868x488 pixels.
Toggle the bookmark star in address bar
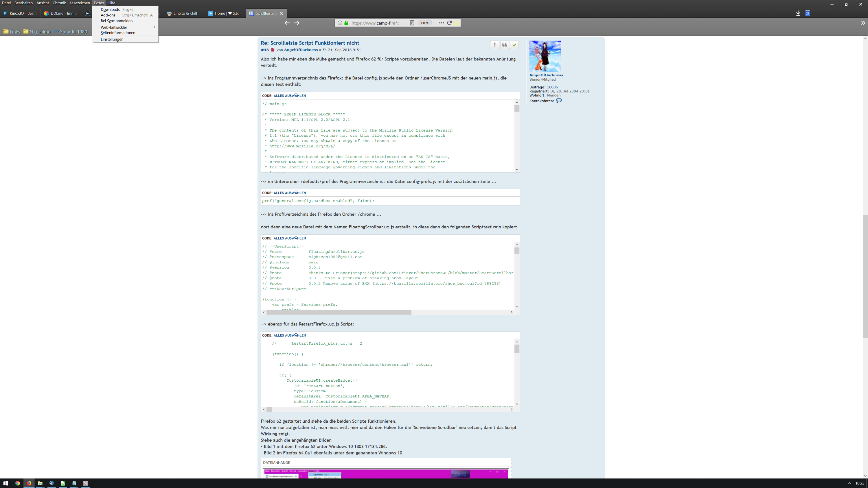[457, 23]
